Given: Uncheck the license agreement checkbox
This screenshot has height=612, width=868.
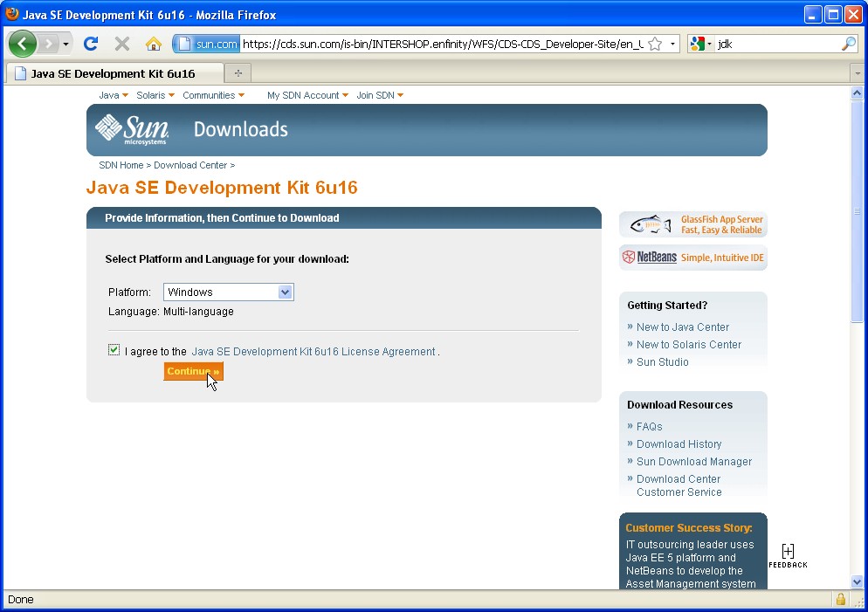Looking at the screenshot, I should point(114,350).
